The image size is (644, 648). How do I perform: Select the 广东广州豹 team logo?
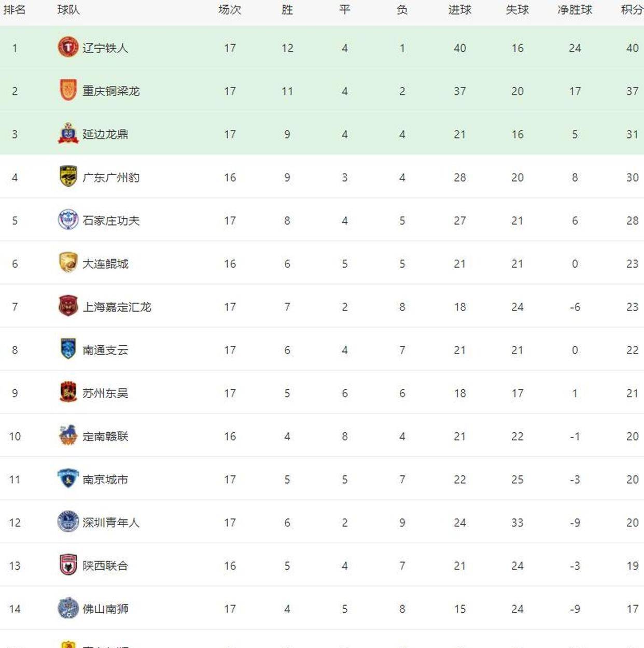[68, 177]
